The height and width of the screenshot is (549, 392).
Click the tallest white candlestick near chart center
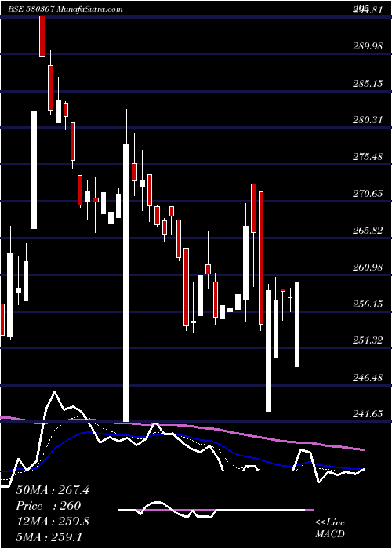pyautogui.click(x=126, y=283)
